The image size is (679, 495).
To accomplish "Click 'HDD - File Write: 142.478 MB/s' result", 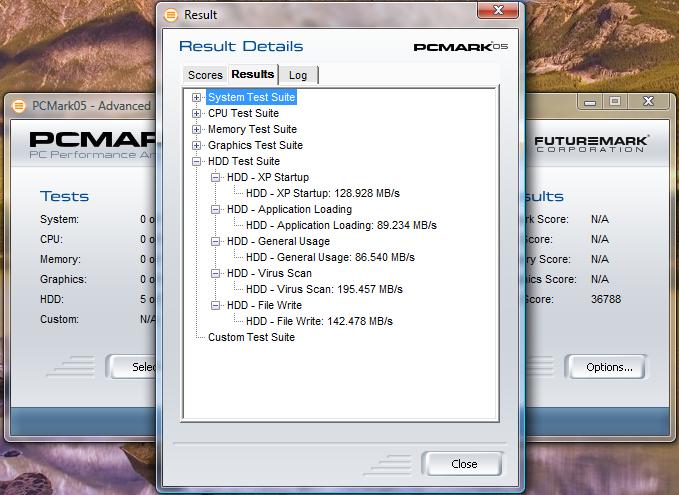I will tap(320, 322).
